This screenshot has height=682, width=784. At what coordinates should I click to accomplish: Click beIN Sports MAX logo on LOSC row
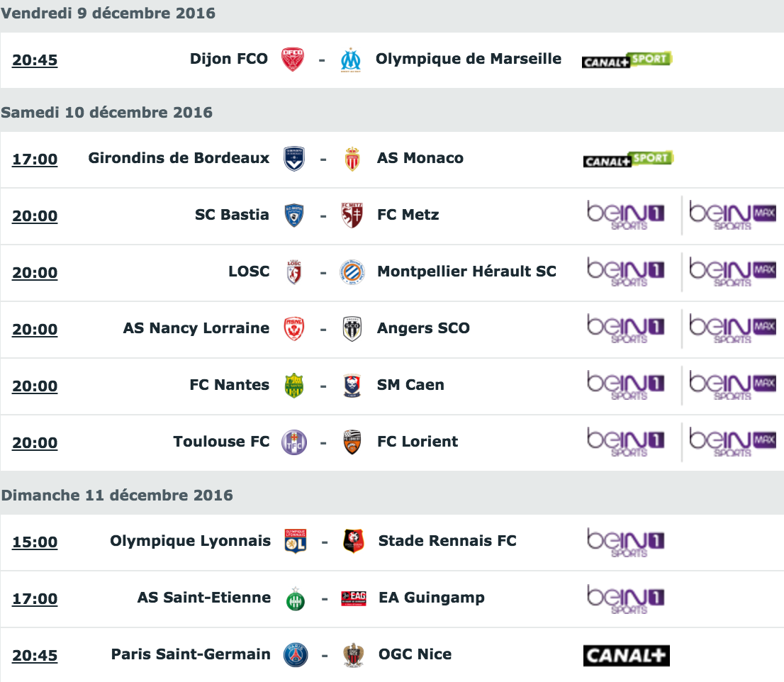coord(732,272)
